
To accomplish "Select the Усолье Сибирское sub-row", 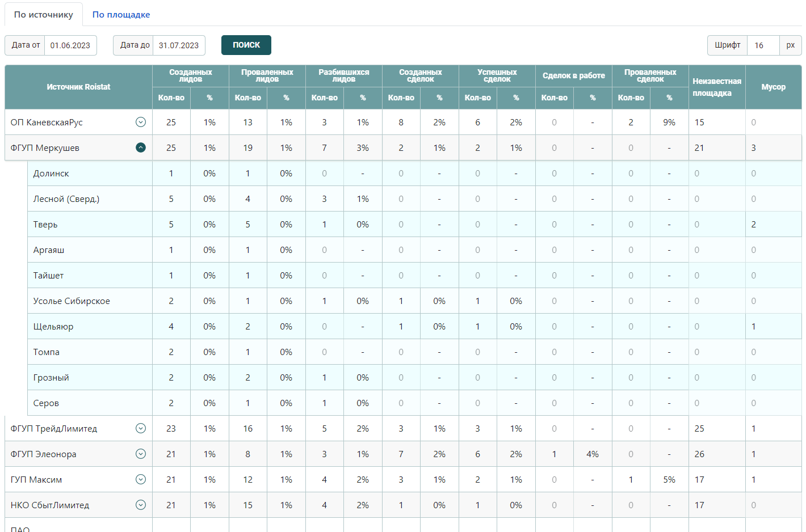I will [72, 301].
